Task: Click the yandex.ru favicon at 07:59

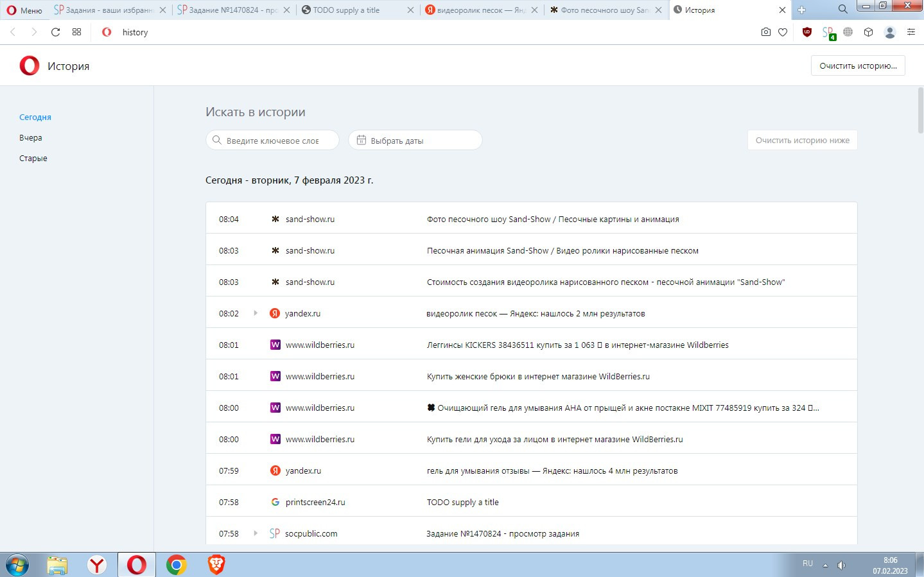Action: tap(275, 470)
